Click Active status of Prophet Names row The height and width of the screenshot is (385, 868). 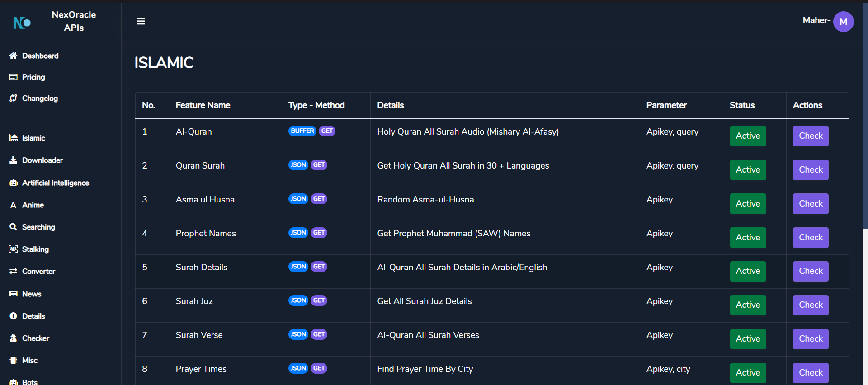tap(748, 237)
